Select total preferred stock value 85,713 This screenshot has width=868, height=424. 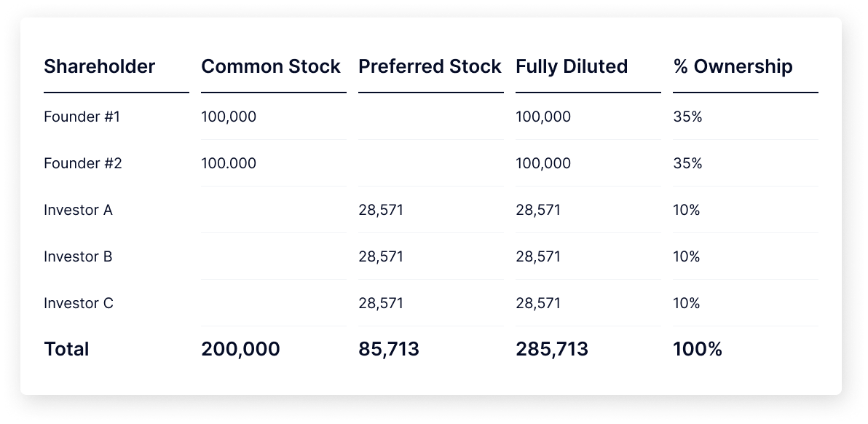pyautogui.click(x=389, y=349)
